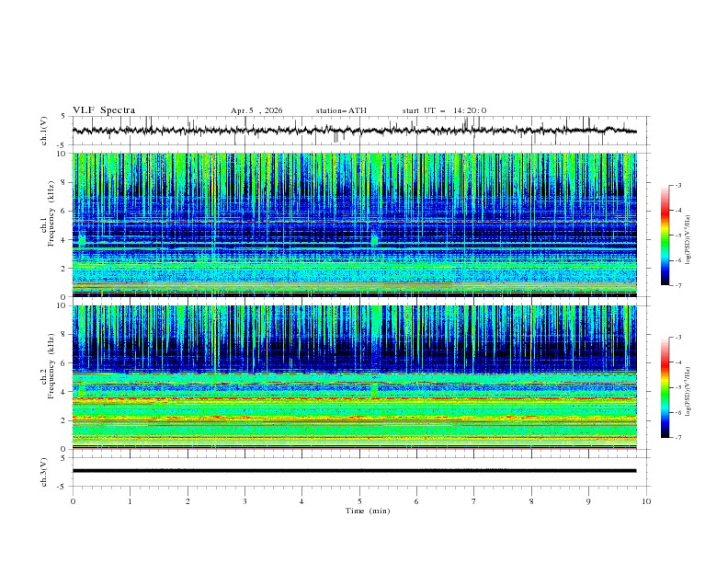Image resolution: width=728 pixels, height=563 pixels.
Task: Click the "ch.1(V)" waveform axis label
Action: [x=44, y=131]
